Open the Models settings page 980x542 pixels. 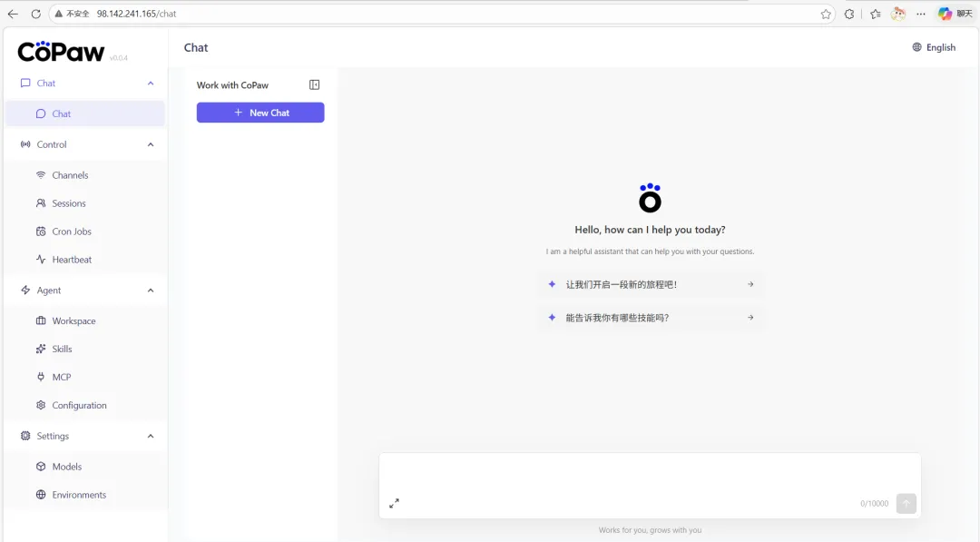click(85, 467)
